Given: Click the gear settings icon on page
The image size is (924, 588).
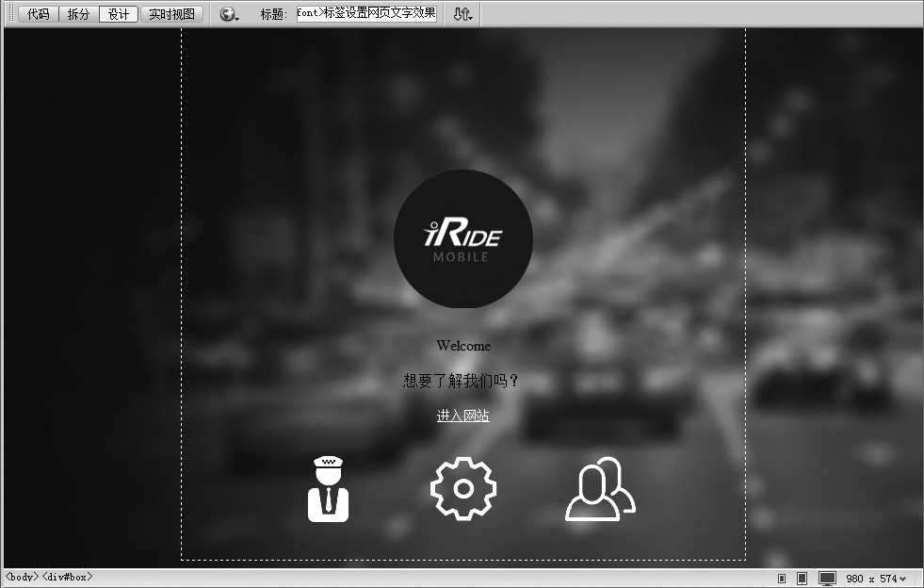Looking at the screenshot, I should [463, 488].
